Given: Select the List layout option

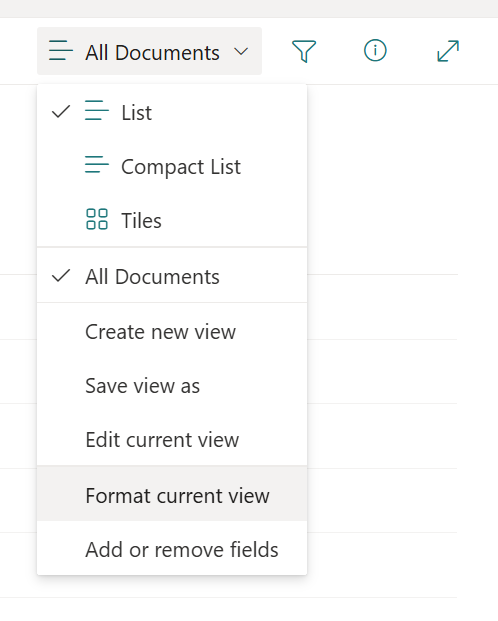Looking at the screenshot, I should [172, 112].
